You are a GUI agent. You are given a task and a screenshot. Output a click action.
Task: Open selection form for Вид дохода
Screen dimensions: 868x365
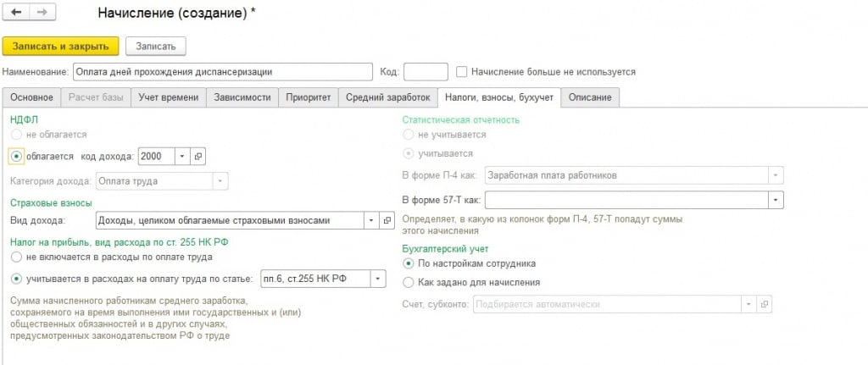(x=387, y=220)
